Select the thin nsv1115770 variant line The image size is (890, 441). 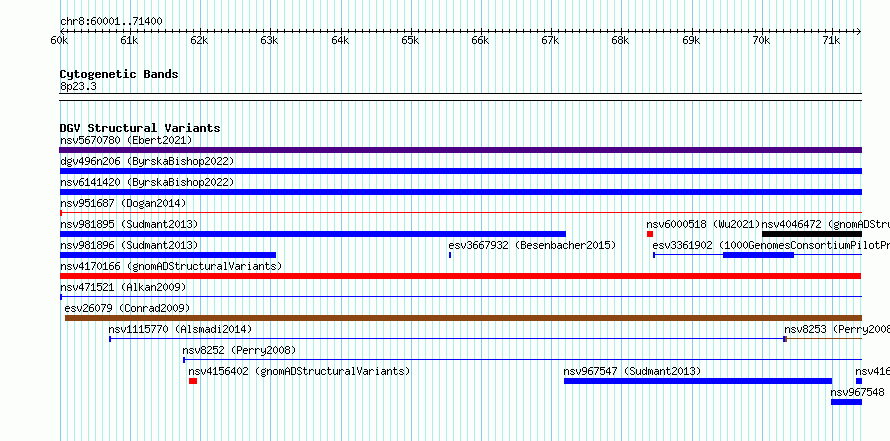point(447,339)
